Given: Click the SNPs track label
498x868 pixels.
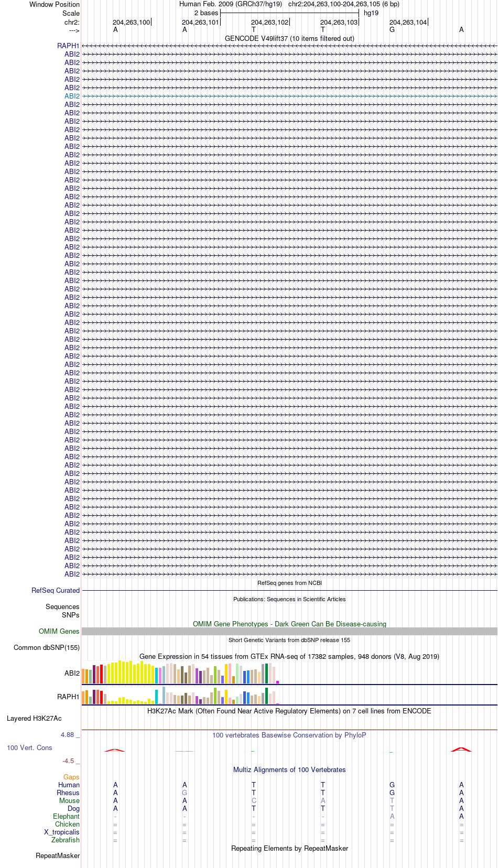Looking at the screenshot, I should pos(71,615).
